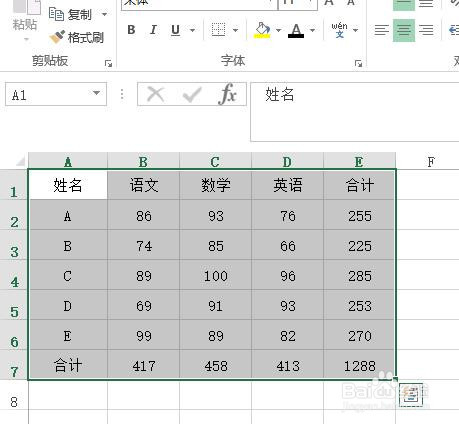Click cell with value 74

[x=144, y=245]
